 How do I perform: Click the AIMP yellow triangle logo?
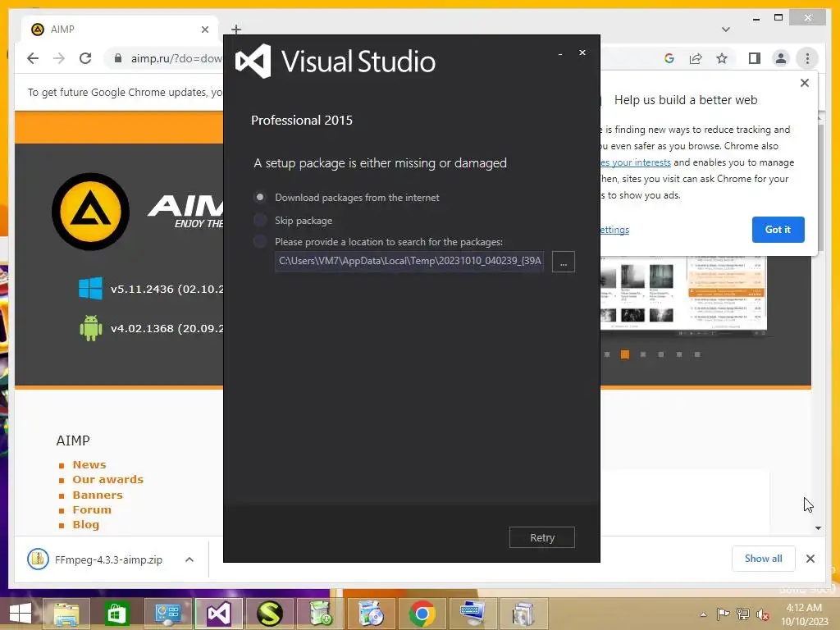(x=90, y=212)
